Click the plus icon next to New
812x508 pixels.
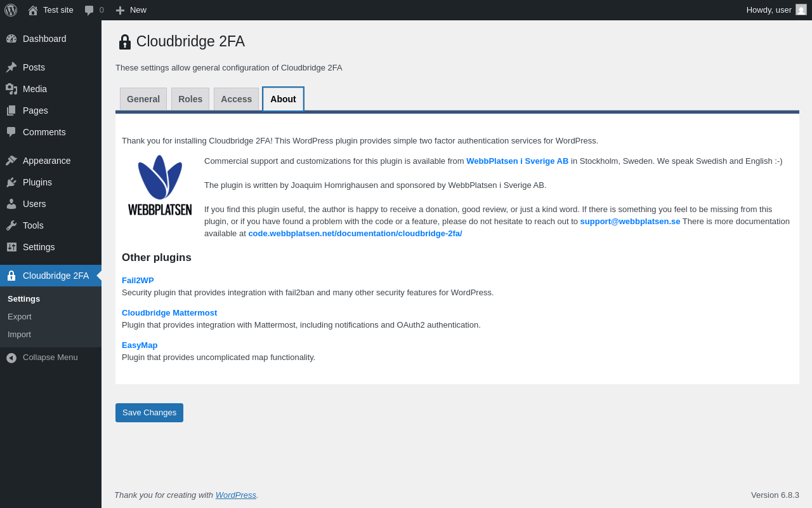120,10
